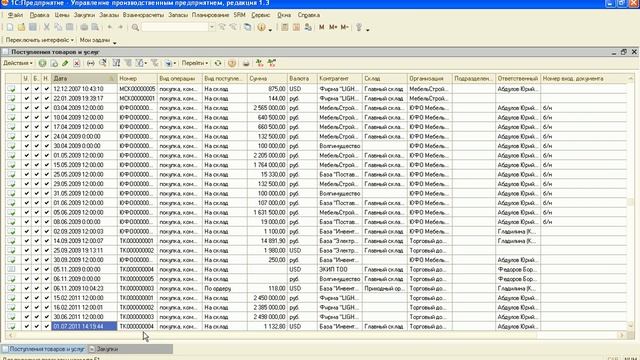The image size is (640, 360).
Task: Create a new document from main toolbar
Action: pyautogui.click(x=10, y=27)
